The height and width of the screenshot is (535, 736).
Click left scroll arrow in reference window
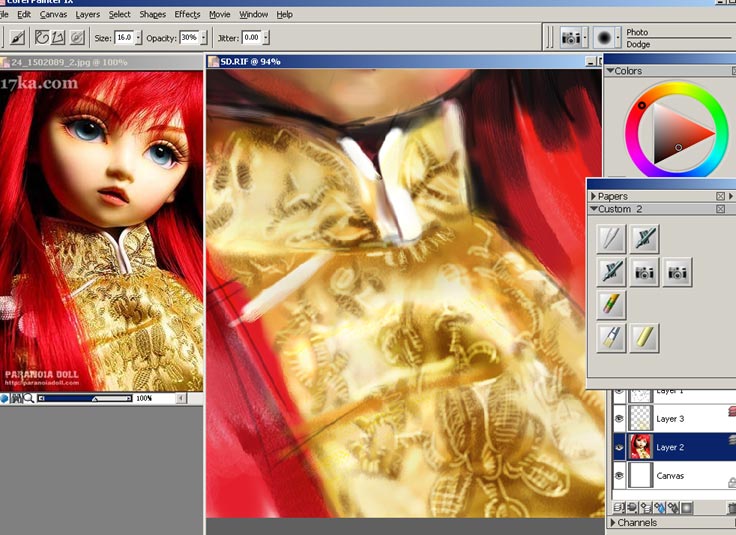pyautogui.click(x=181, y=398)
